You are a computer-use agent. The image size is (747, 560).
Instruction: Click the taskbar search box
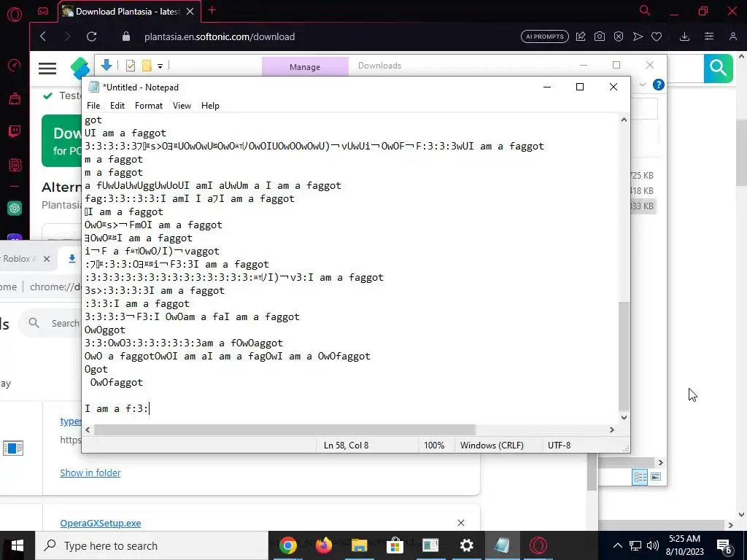pyautogui.click(x=152, y=545)
